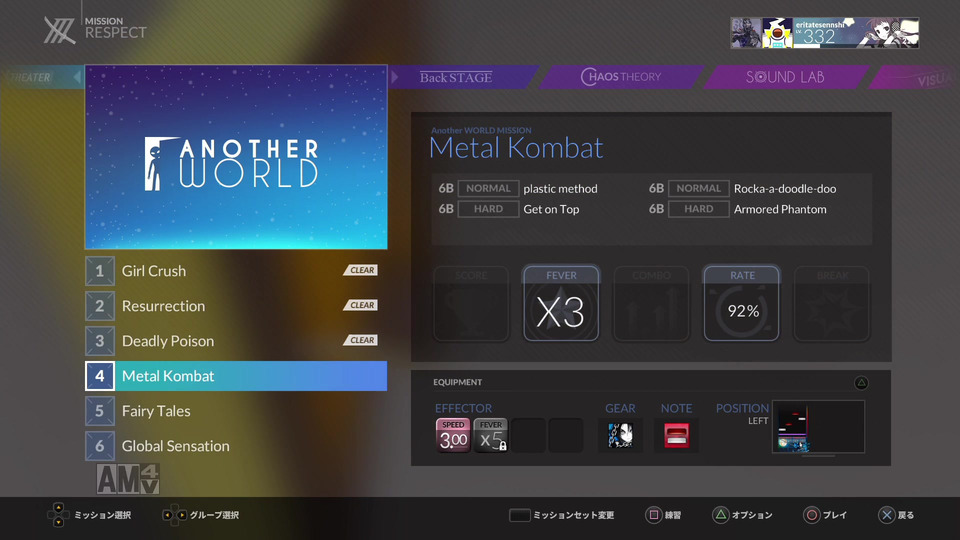Click the circle プレイ button
Image resolution: width=960 pixels, height=540 pixels.
[825, 516]
